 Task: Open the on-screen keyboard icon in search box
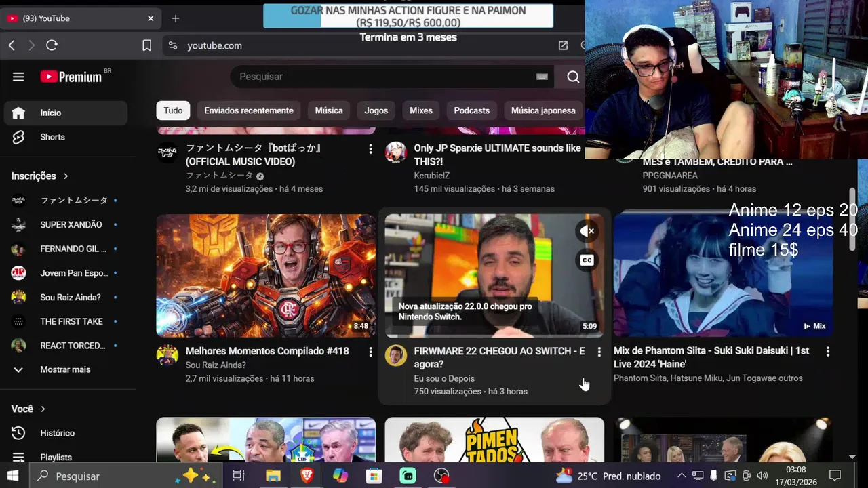click(x=542, y=77)
